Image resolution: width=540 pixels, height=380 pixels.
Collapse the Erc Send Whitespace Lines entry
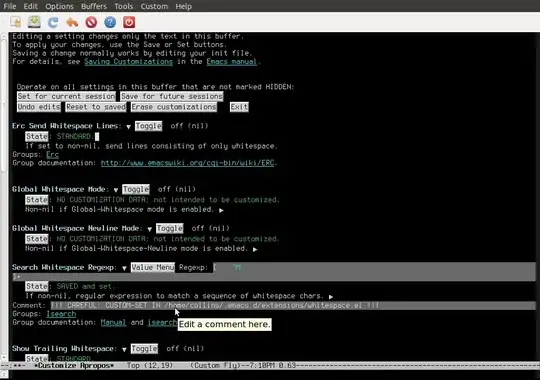click(x=128, y=127)
